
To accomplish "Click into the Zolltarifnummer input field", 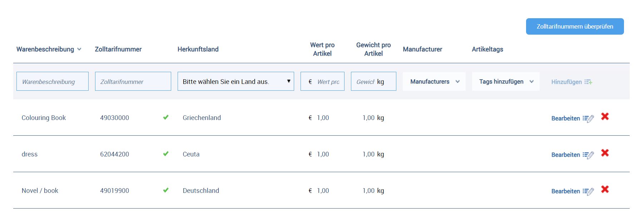I will click(x=133, y=81).
